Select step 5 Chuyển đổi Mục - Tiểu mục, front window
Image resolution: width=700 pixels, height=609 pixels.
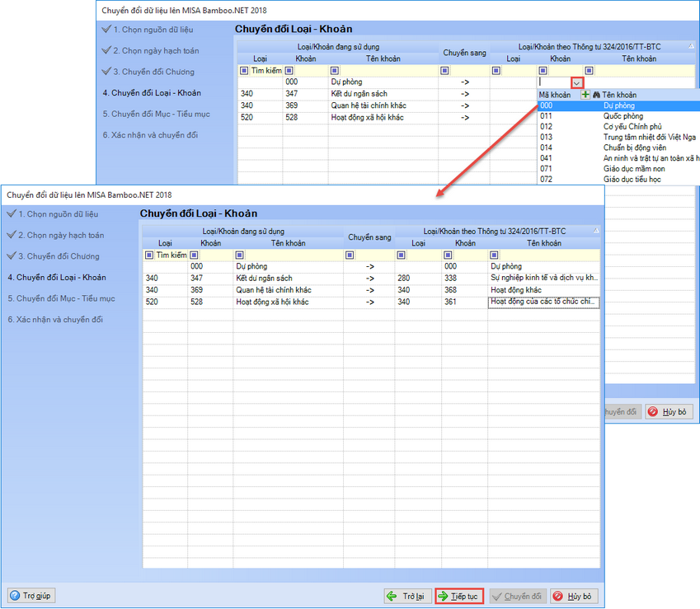(x=61, y=298)
